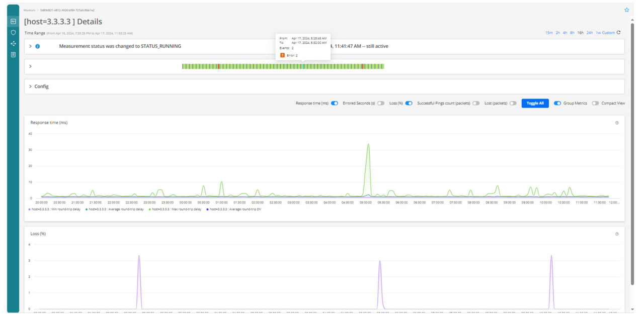The width and height of the screenshot is (644, 319).
Task: Enable the Compact View toggle
Action: (595, 103)
